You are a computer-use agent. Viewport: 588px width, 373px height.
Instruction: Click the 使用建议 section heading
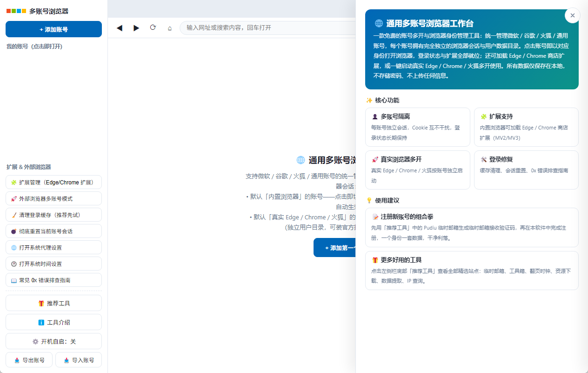coord(382,200)
